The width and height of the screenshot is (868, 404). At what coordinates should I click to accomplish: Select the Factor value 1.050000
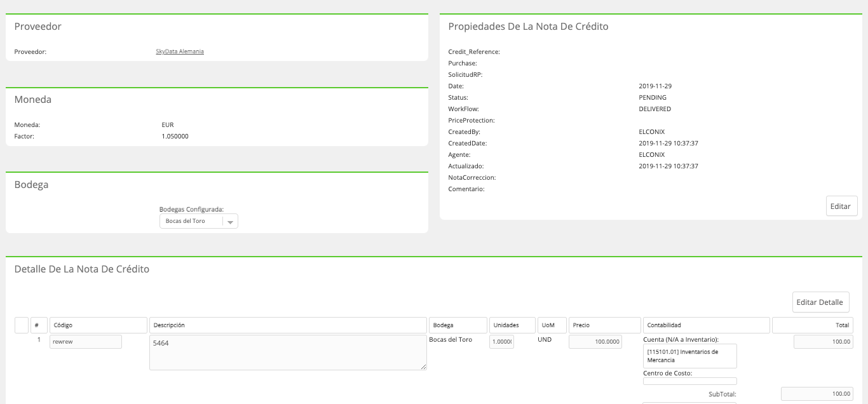175,137
